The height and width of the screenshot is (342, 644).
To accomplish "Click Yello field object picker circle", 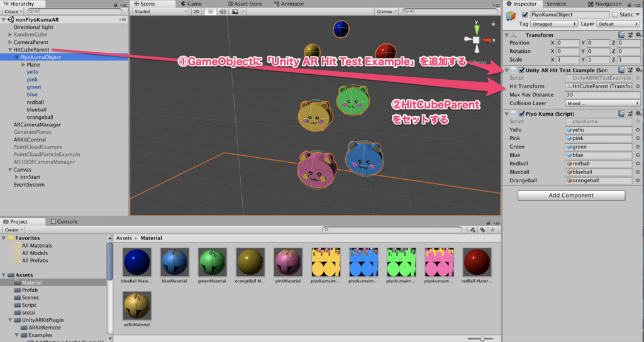I will click(638, 130).
